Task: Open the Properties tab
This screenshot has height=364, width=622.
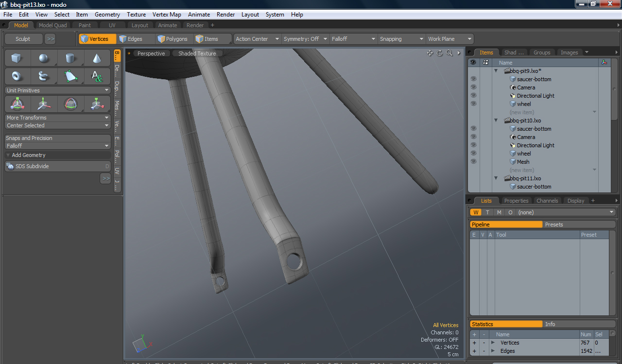Action: [x=516, y=201]
